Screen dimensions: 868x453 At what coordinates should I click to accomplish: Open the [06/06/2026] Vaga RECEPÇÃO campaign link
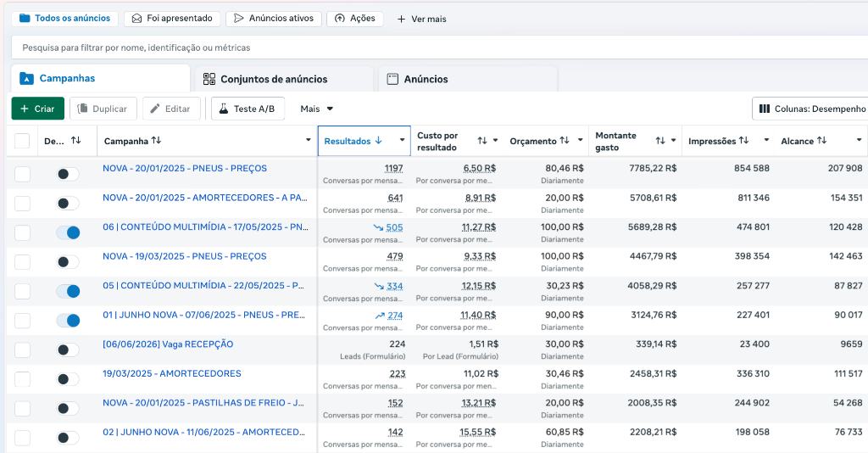(x=168, y=344)
